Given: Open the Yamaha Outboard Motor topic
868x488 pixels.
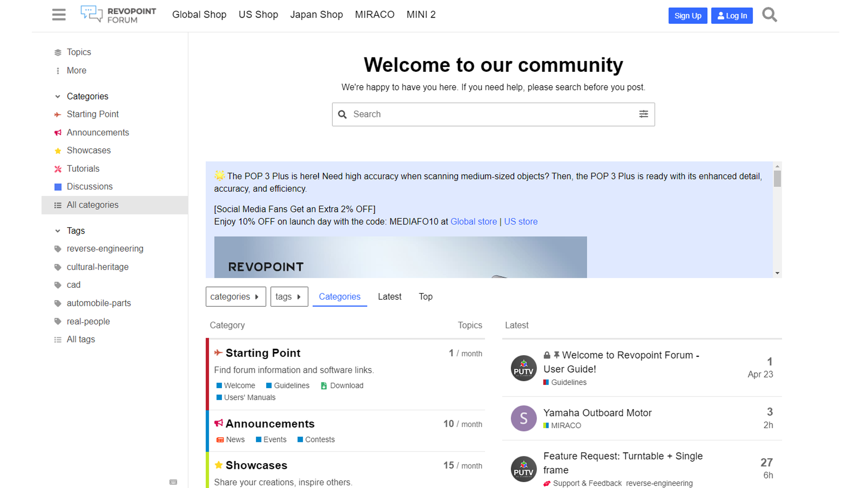Looking at the screenshot, I should 597,413.
